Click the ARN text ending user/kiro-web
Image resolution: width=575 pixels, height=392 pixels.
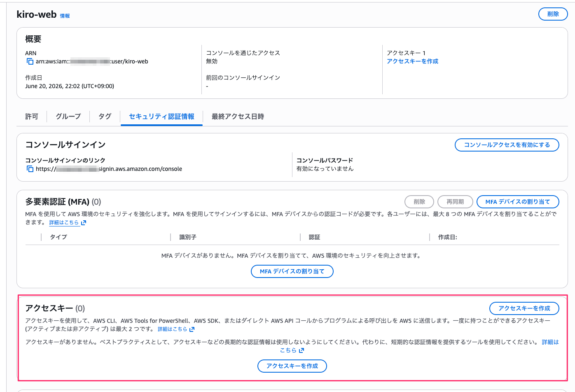click(92, 61)
